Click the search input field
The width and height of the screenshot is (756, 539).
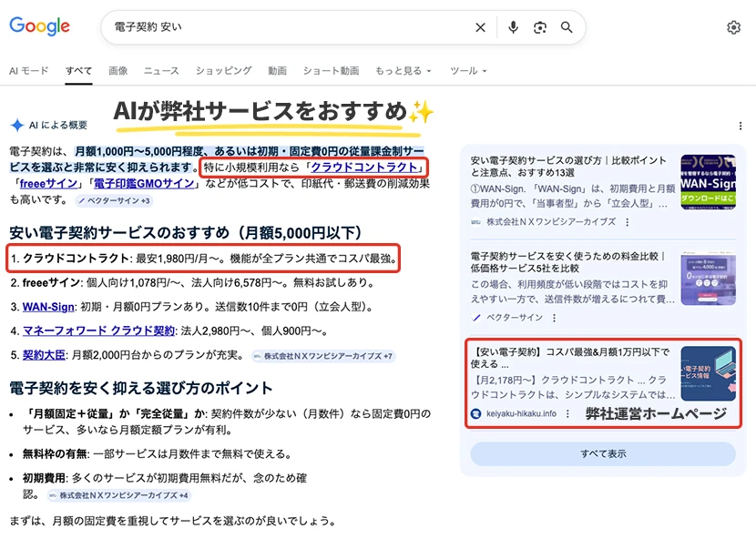pos(273,27)
